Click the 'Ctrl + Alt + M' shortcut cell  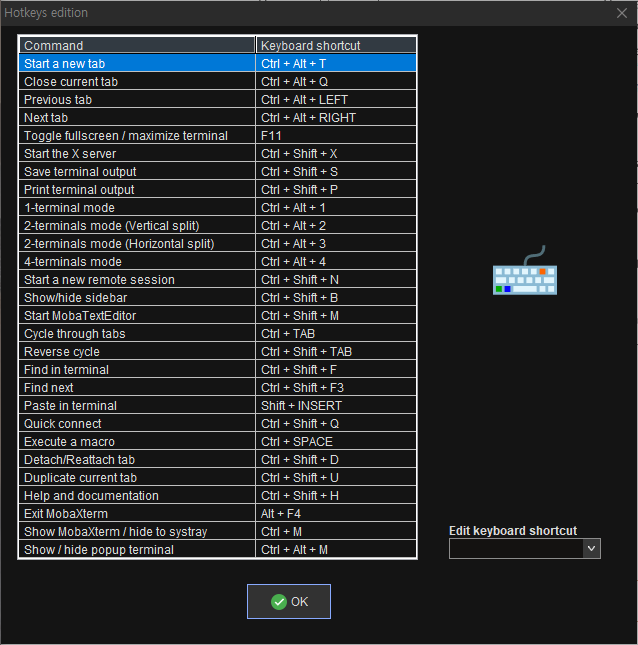click(x=336, y=550)
